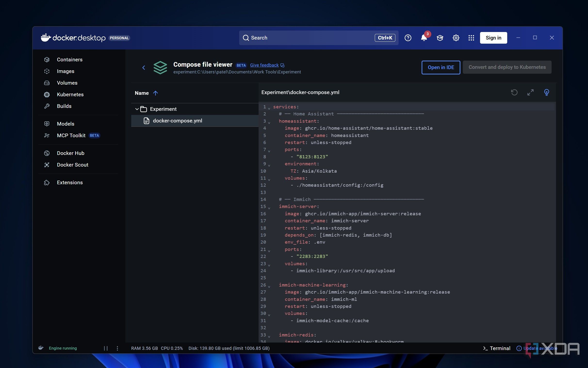Click the Models sidebar icon
The width and height of the screenshot is (588, 368).
tap(47, 124)
